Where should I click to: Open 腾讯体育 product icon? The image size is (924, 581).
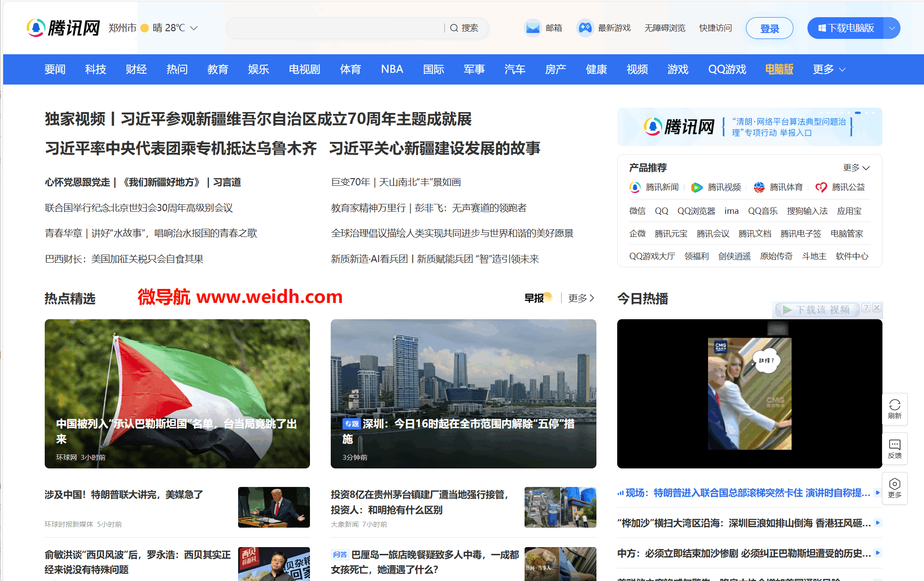pyautogui.click(x=759, y=187)
